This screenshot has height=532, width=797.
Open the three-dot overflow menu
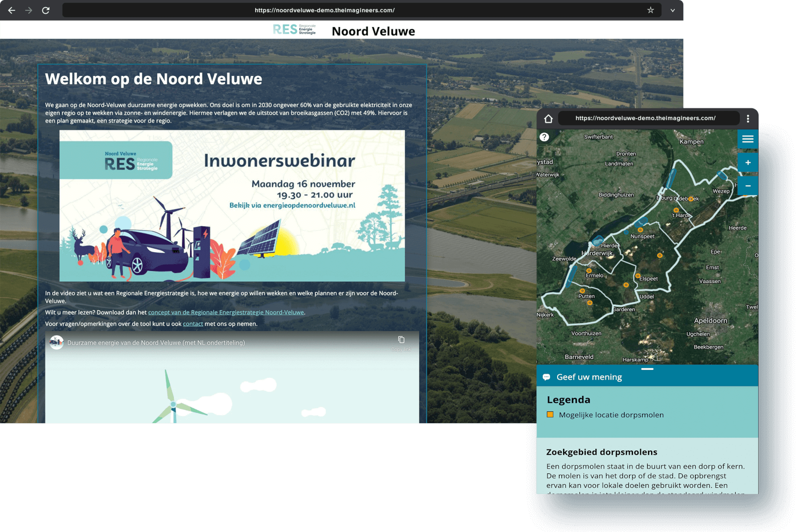pyautogui.click(x=748, y=118)
